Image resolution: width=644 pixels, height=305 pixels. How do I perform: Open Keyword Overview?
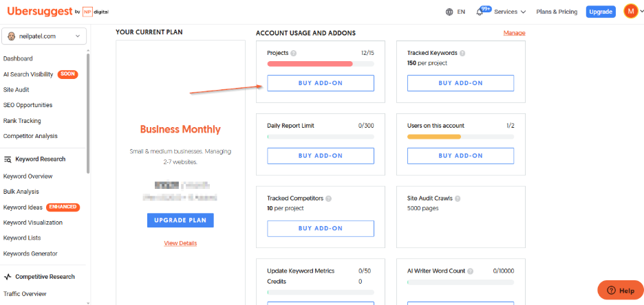(x=28, y=177)
